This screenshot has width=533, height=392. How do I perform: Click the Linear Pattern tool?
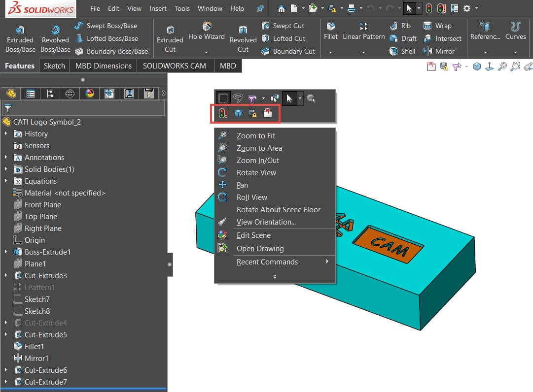364,31
